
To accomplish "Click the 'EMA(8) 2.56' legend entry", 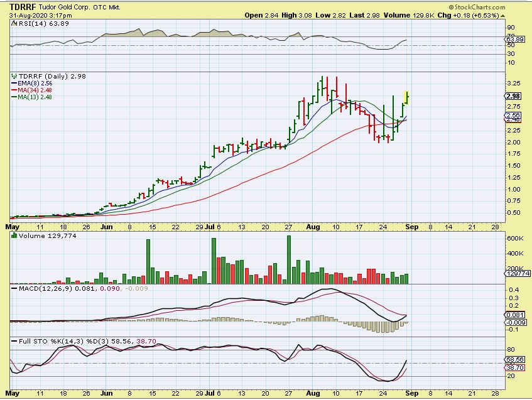I will click(x=35, y=83).
